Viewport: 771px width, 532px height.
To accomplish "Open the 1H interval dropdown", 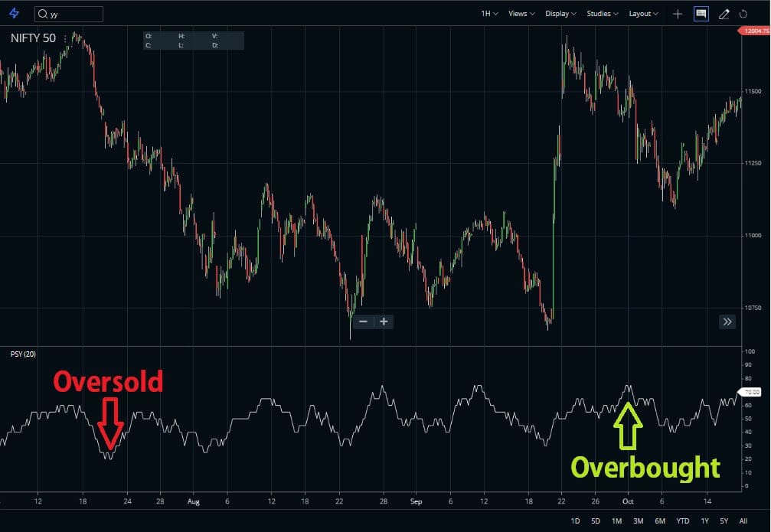I will (x=489, y=14).
